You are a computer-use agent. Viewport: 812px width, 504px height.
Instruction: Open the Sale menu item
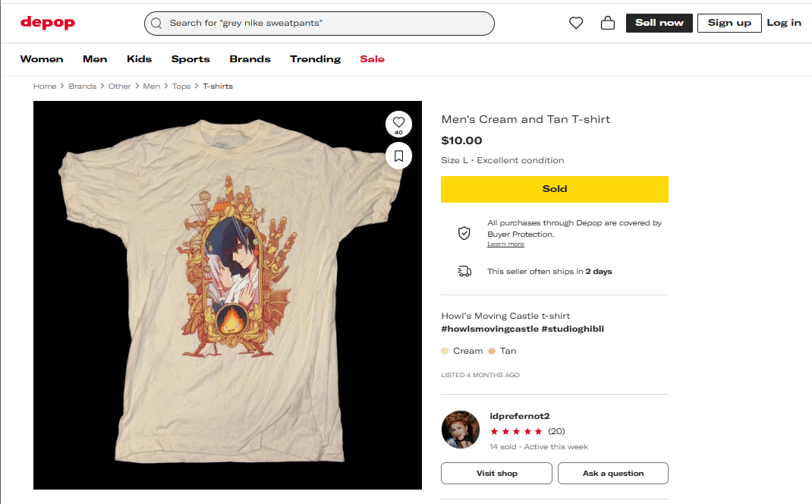click(372, 58)
